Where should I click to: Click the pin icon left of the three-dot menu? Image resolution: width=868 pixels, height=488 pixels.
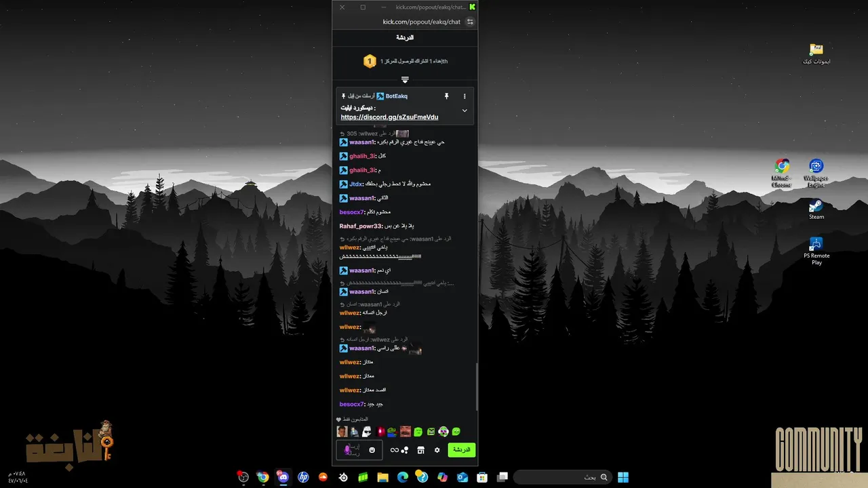click(446, 96)
